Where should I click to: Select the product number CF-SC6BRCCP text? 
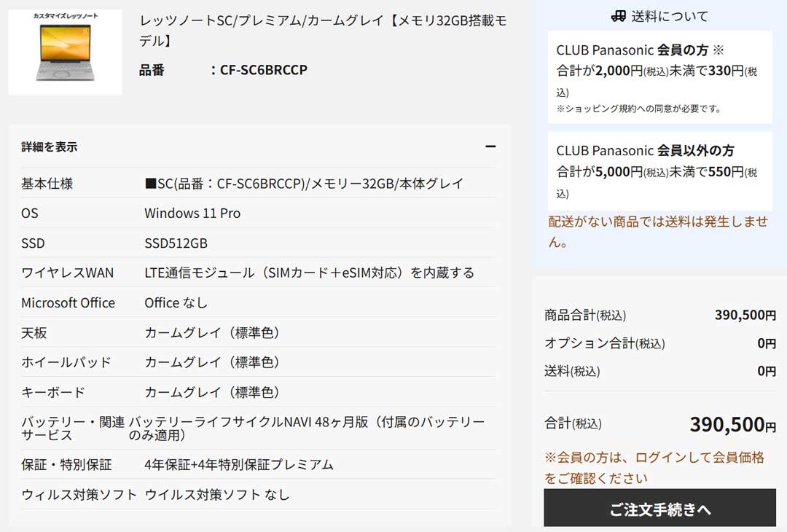264,70
